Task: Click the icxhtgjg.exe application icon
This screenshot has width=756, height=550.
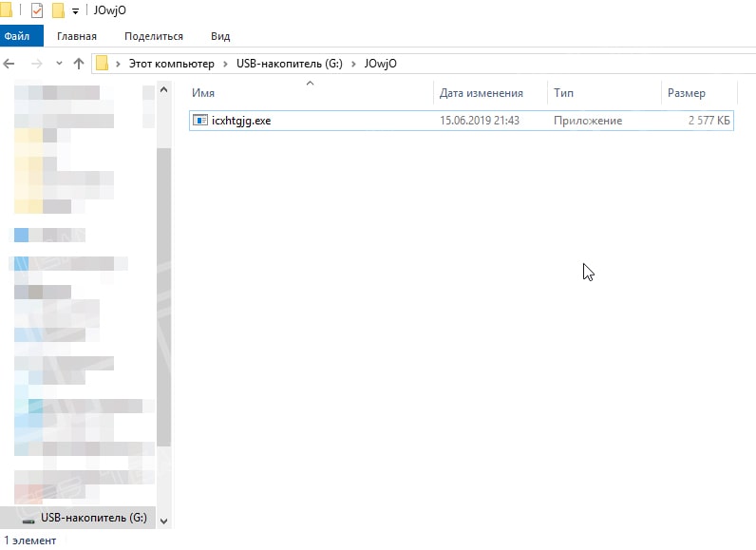Action: (x=200, y=120)
